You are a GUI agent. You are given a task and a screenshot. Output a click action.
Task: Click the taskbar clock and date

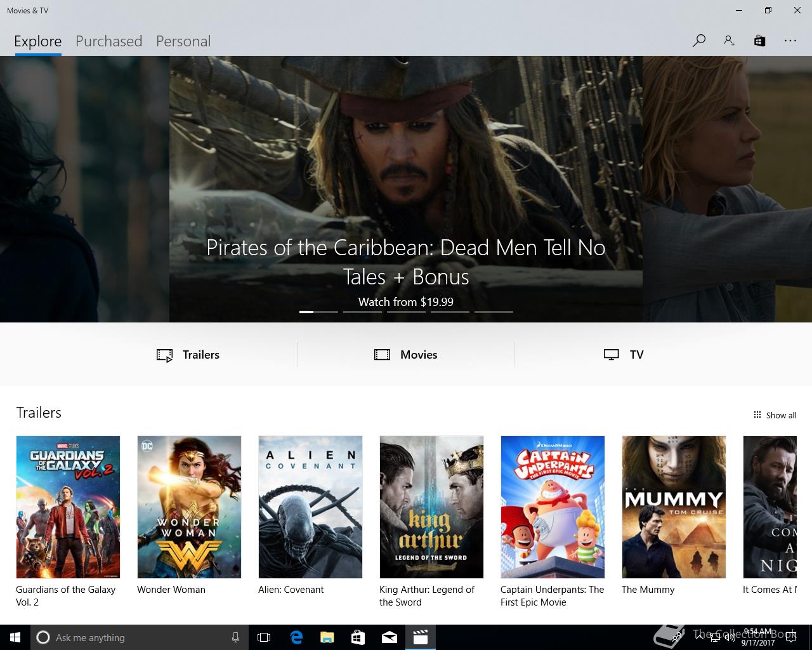point(758,637)
